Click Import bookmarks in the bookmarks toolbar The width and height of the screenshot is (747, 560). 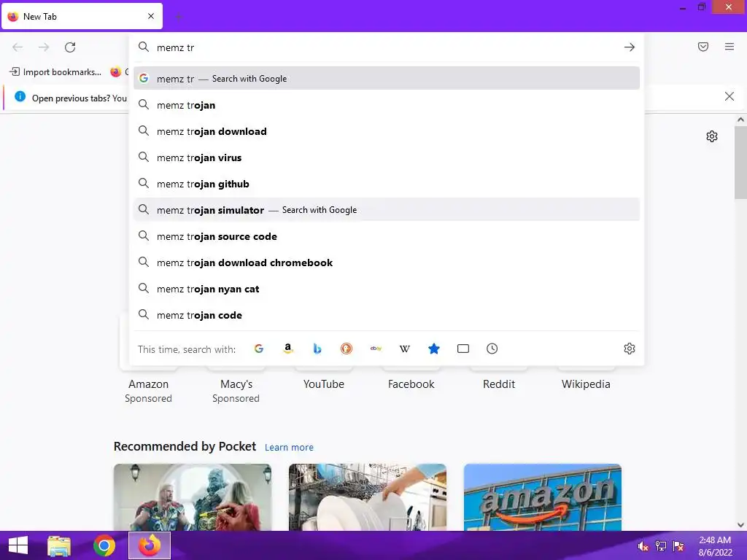(x=55, y=72)
